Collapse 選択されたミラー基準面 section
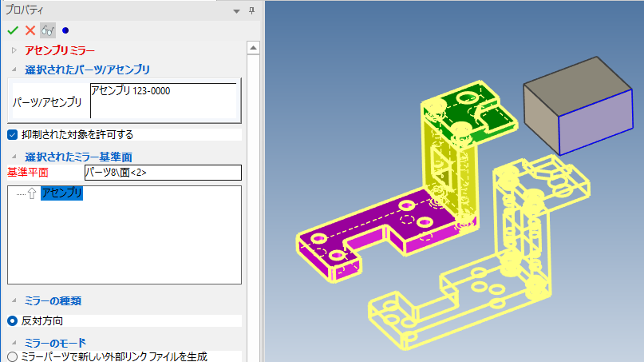Image resolution: width=644 pixels, height=362 pixels. [14, 157]
